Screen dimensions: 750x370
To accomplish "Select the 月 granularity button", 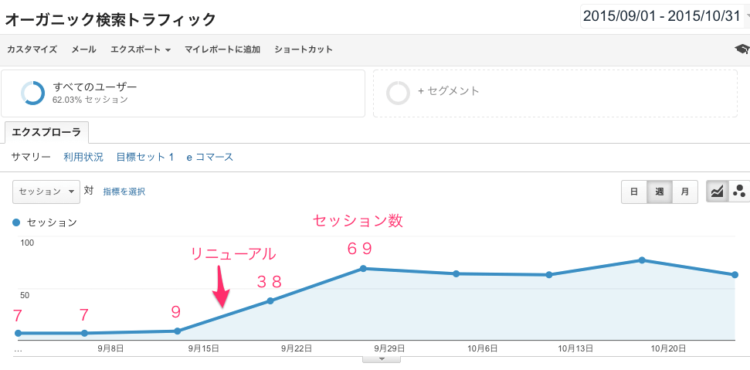I will [x=685, y=192].
